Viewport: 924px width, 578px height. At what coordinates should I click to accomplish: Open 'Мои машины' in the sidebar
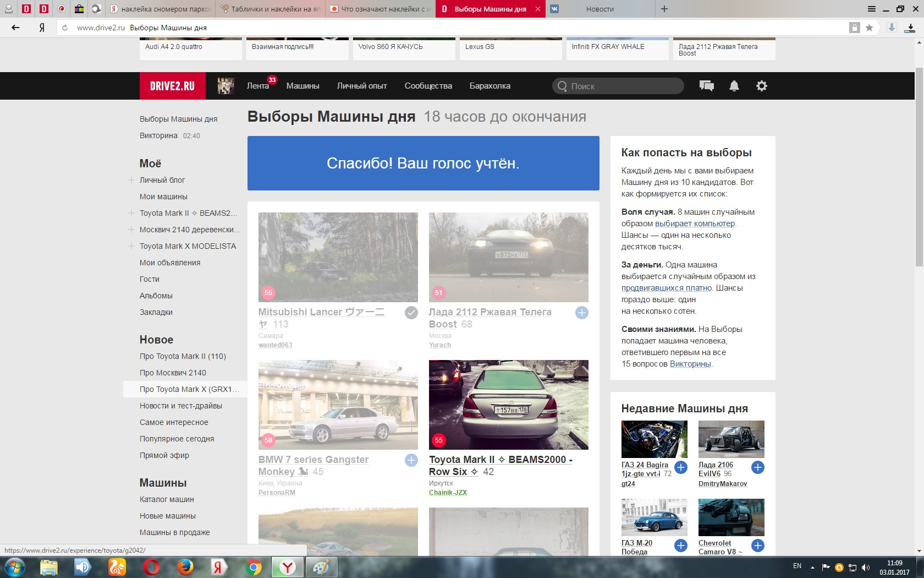click(x=163, y=197)
